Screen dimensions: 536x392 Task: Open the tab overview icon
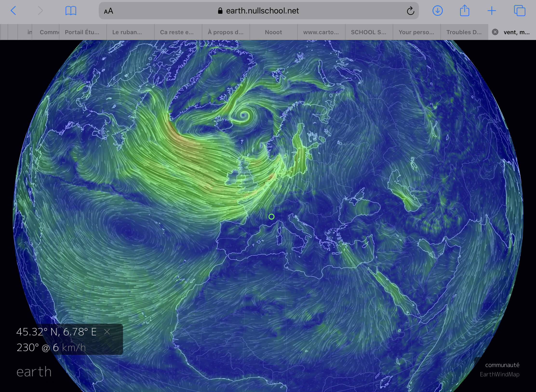coord(519,11)
